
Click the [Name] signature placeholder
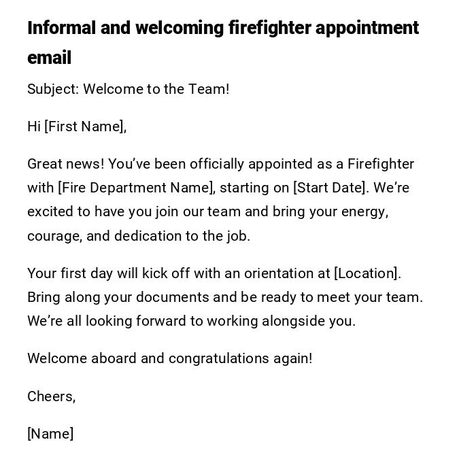point(50,434)
